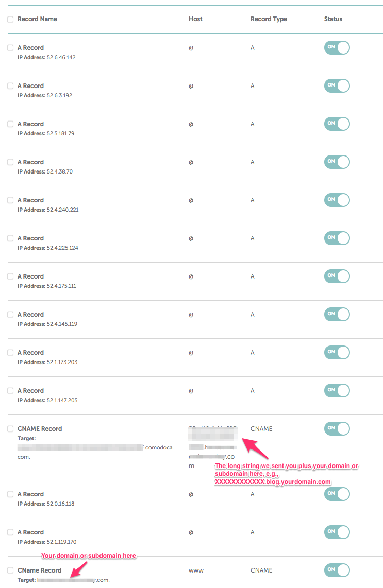The image size is (383, 588).
Task: Select checkbox of A Record 52.1.119.170
Action: [x=10, y=532]
